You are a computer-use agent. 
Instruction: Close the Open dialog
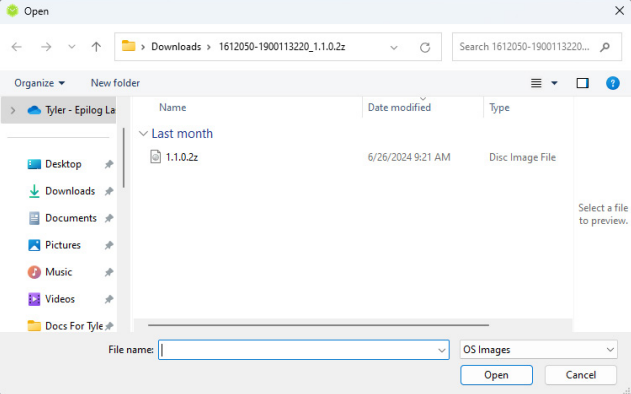(619, 11)
